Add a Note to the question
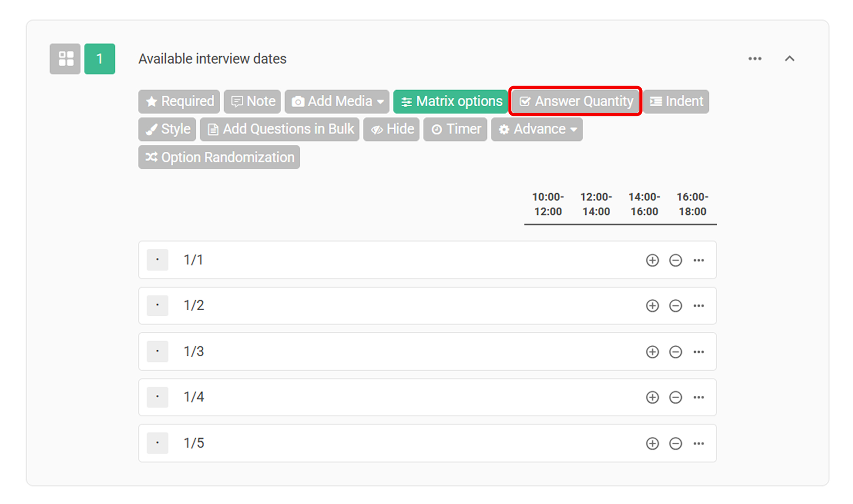This screenshot has height=504, width=853. coord(252,101)
